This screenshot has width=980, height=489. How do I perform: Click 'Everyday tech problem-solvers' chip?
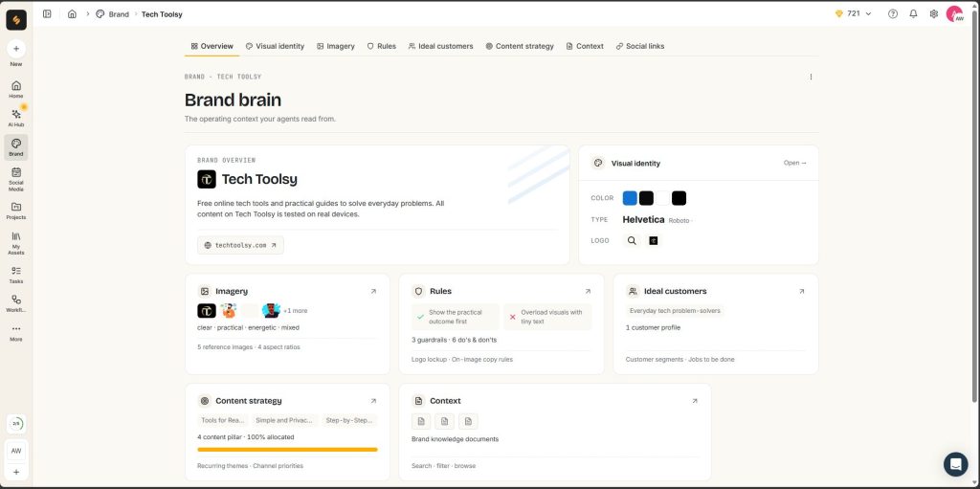tap(675, 311)
